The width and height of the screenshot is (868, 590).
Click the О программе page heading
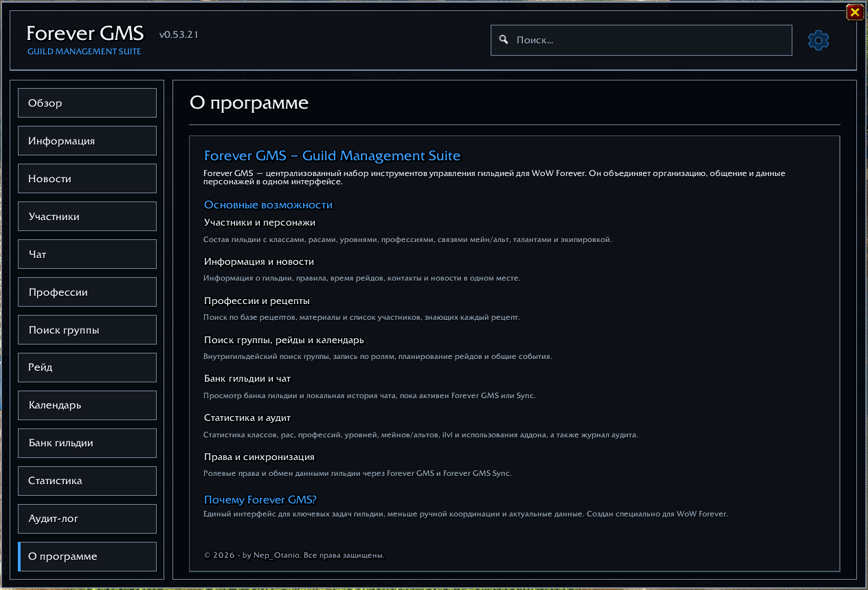coord(249,103)
